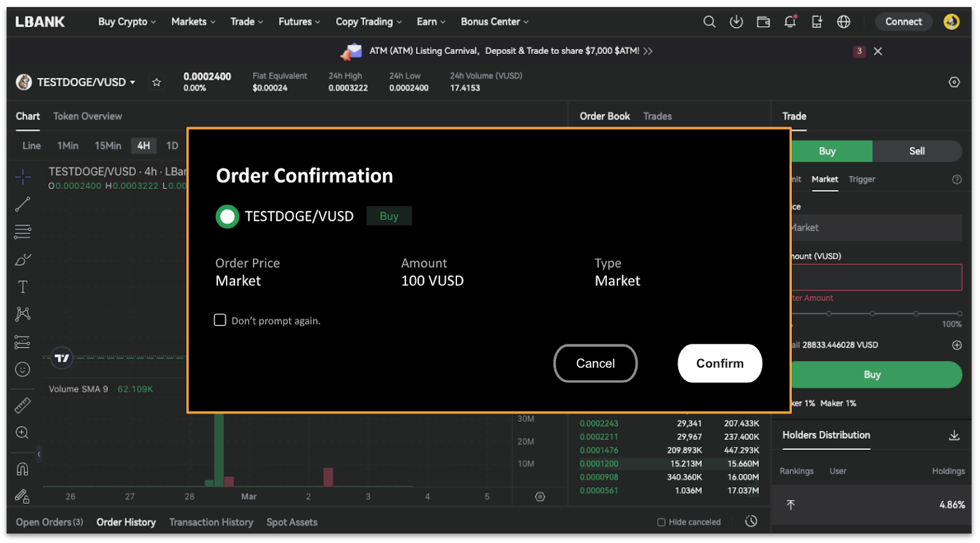This screenshot has height=543, width=980.
Task: Confirm the market buy order
Action: [720, 363]
